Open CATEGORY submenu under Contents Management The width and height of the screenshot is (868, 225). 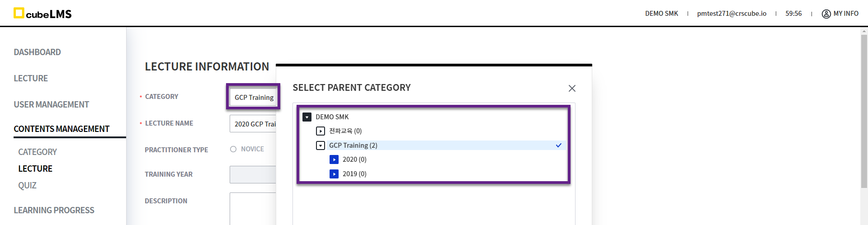(x=38, y=152)
